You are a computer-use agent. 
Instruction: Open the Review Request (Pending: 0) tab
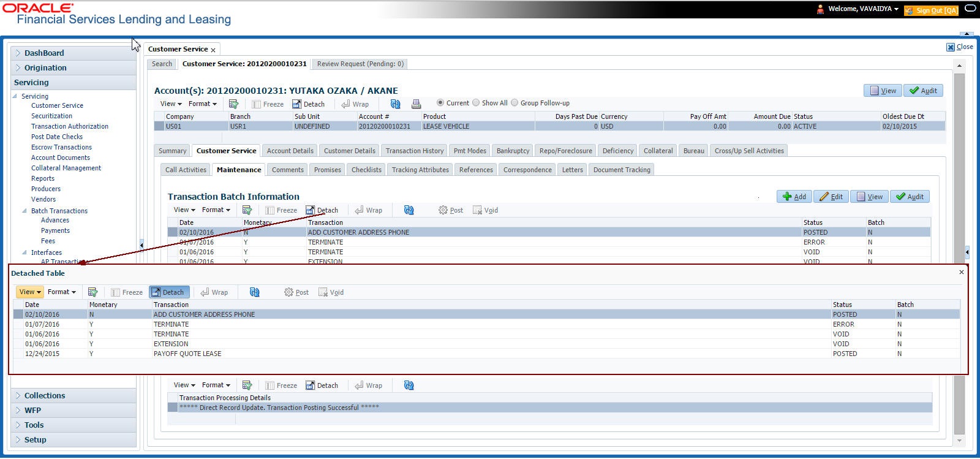(360, 64)
